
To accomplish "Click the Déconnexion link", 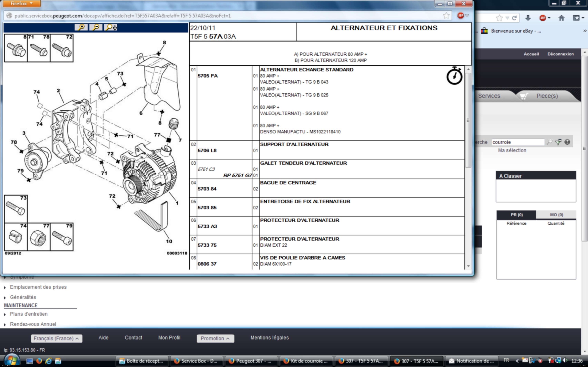I will coord(560,54).
